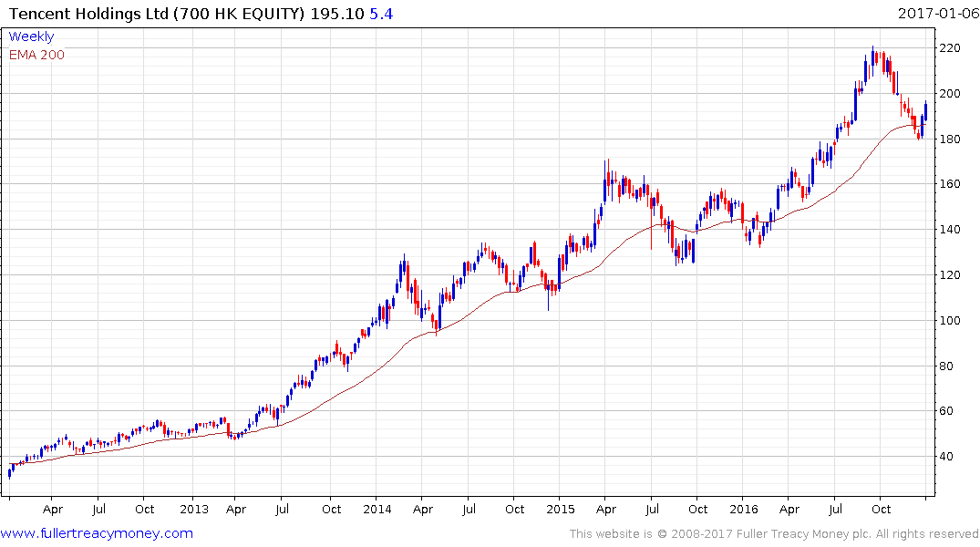
Task: Click the 2014 year label on time axis
Action: click(x=377, y=509)
